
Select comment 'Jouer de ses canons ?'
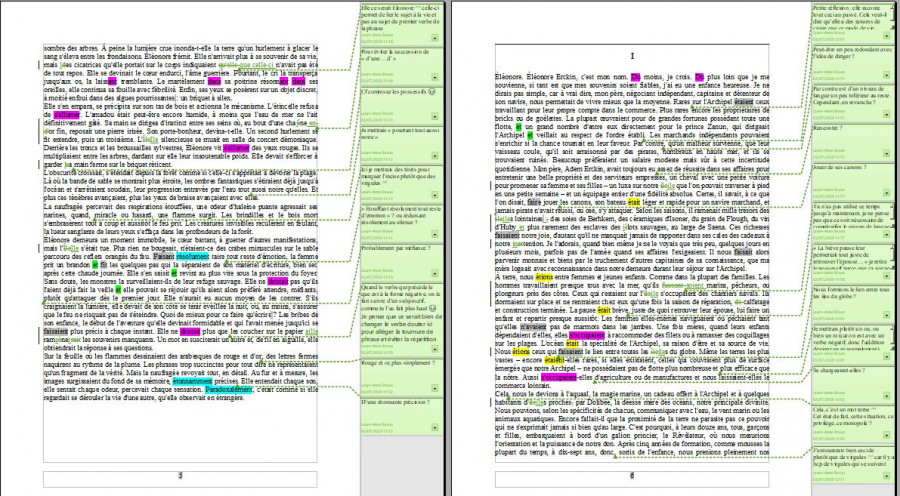point(853,183)
